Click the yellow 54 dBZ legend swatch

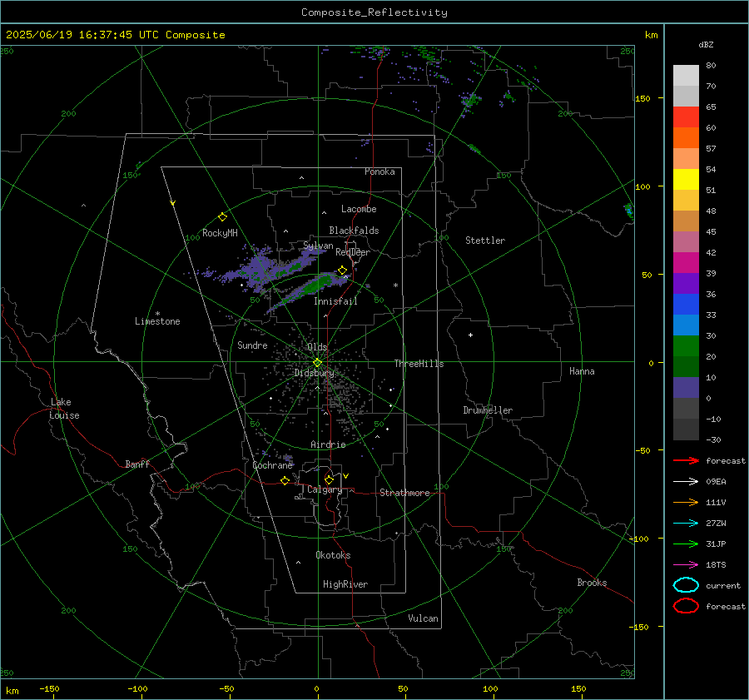click(x=686, y=179)
